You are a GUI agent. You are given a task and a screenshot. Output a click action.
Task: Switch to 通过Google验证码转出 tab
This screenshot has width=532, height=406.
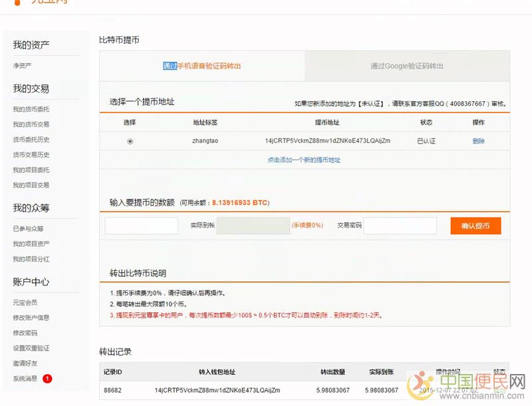click(x=407, y=66)
